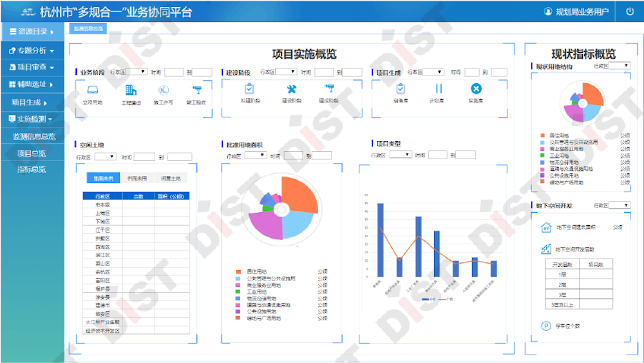The width and height of the screenshot is (644, 363).
Task: Click the 停车位个数 parking icon
Action: (x=545, y=326)
